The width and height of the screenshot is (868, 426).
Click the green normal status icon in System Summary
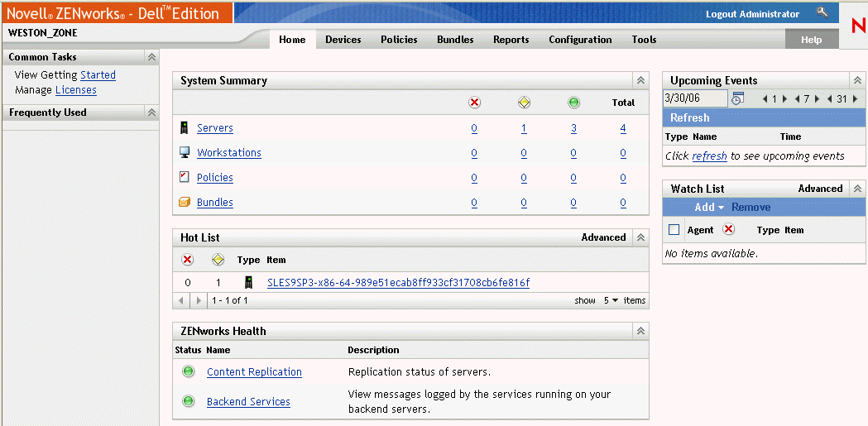(573, 103)
